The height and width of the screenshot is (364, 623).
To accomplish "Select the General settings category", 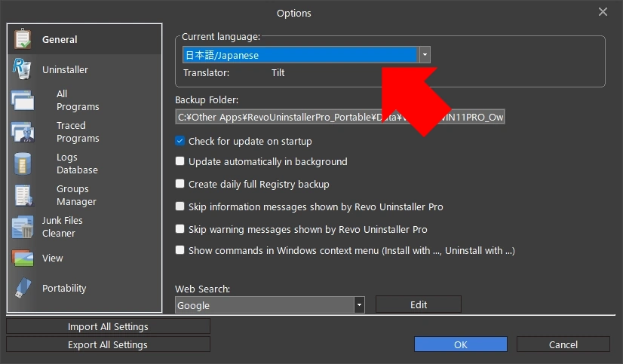I will [84, 39].
